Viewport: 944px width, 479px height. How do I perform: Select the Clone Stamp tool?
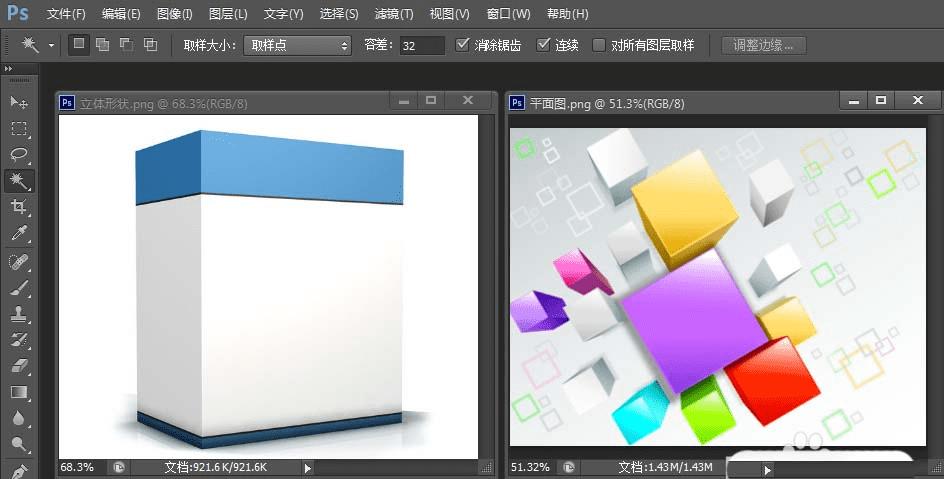click(x=19, y=314)
